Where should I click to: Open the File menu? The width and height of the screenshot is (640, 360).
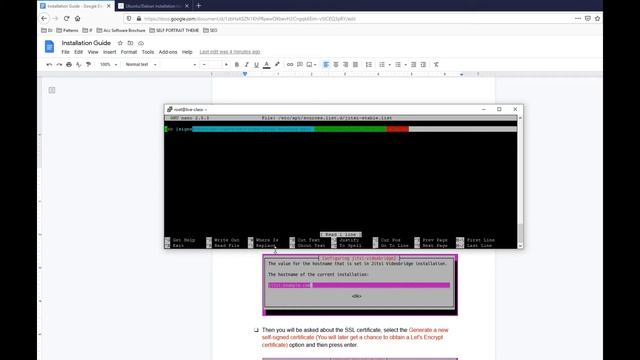65,52
